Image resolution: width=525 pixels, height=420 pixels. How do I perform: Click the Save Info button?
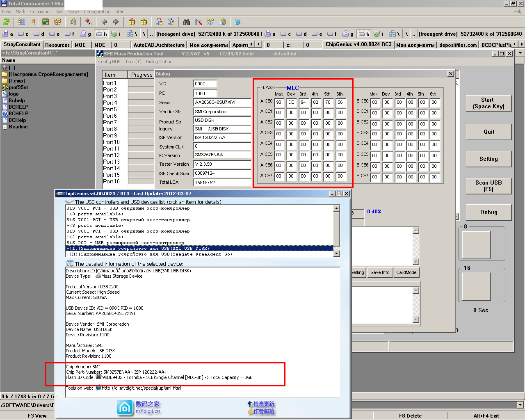(x=379, y=272)
